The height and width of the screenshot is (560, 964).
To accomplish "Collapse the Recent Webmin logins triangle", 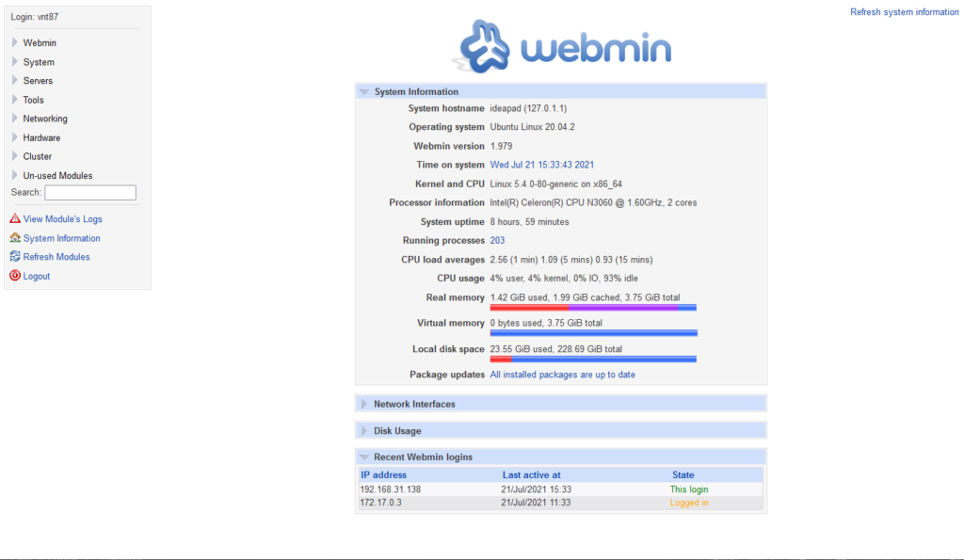I will click(364, 457).
